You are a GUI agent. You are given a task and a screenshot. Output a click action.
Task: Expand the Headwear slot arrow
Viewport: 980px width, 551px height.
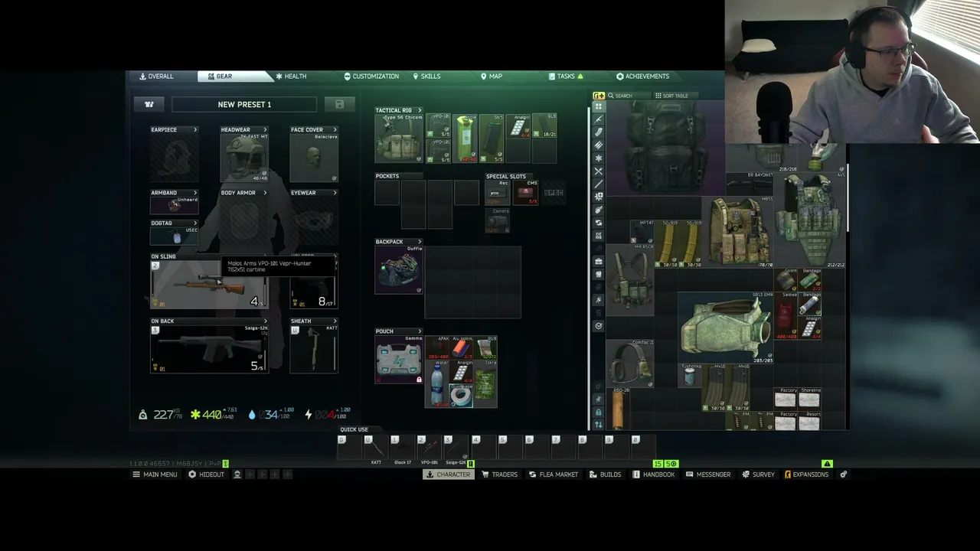click(266, 129)
